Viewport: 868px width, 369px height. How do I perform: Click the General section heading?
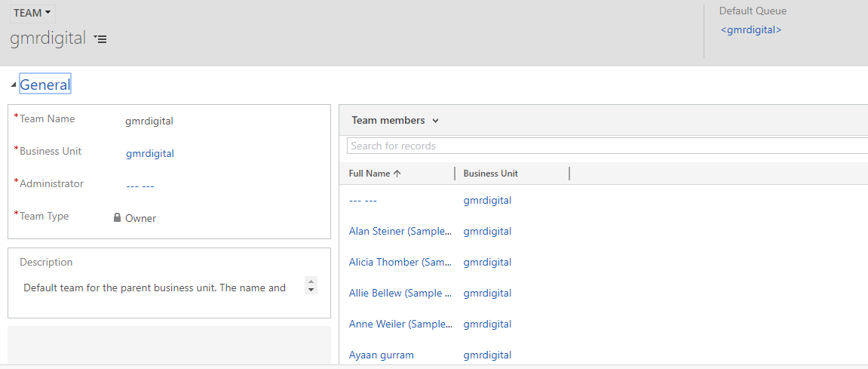pos(45,85)
